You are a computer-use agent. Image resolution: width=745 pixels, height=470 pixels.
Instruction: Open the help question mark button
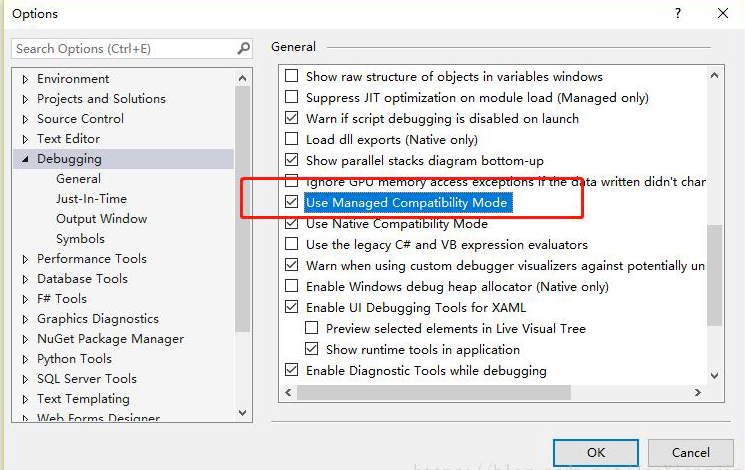tap(678, 13)
